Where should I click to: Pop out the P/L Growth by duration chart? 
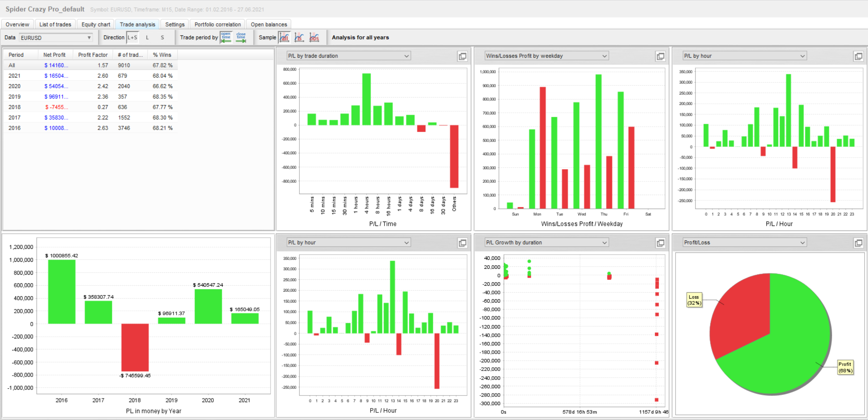[660, 243]
